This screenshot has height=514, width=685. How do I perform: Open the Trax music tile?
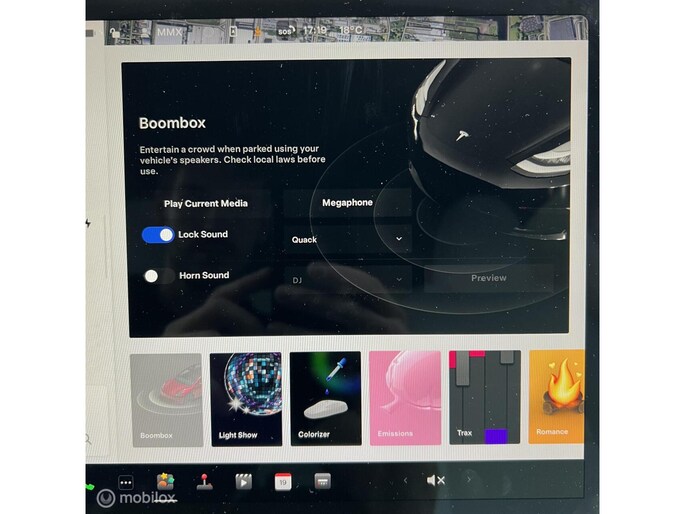[484, 398]
